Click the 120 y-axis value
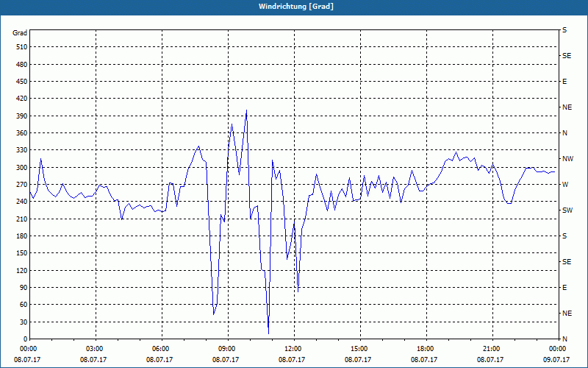Screen dimensions: 588x368 click(22, 270)
